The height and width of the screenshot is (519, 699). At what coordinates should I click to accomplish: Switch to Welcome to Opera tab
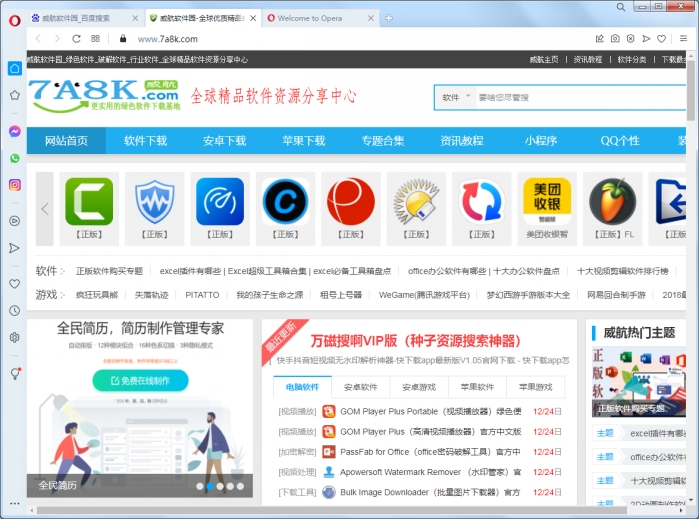(x=321, y=18)
